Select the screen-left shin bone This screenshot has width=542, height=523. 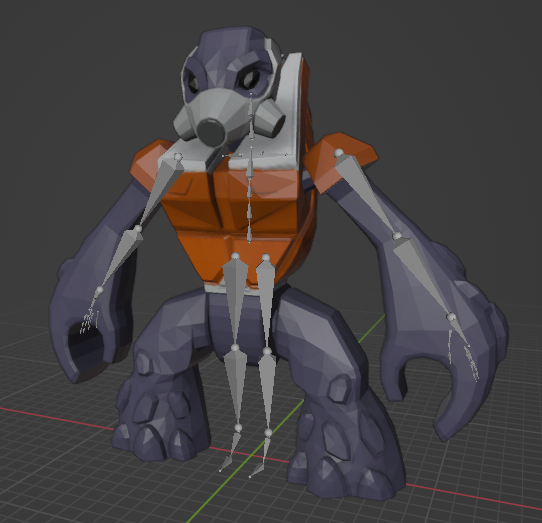[x=236, y=386]
